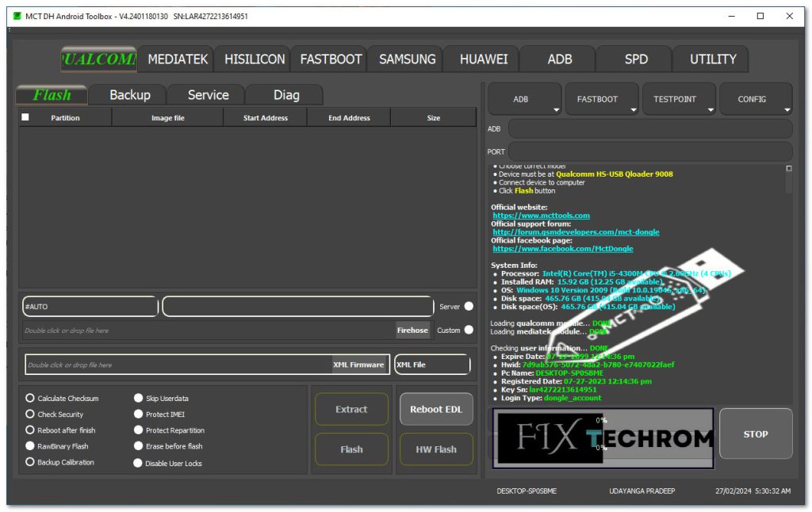Open the Diag sub-tab

point(286,95)
